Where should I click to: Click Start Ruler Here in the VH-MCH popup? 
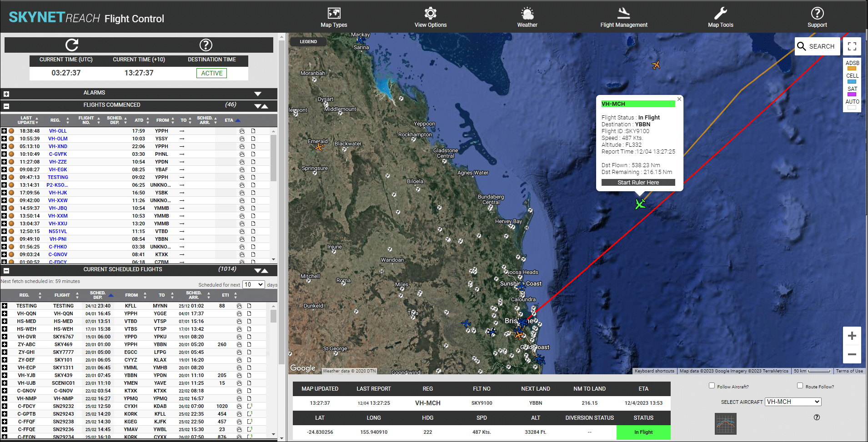[x=638, y=182]
